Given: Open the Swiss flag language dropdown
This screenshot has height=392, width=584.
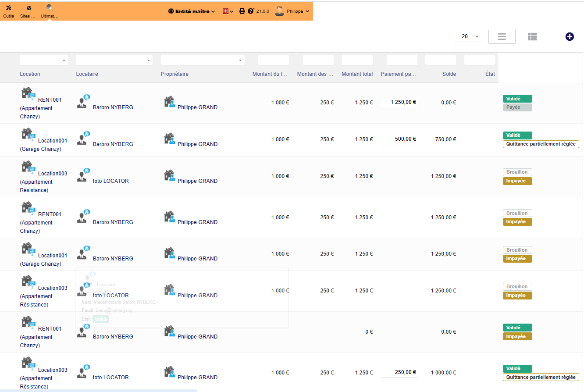Looking at the screenshot, I should point(228,11).
